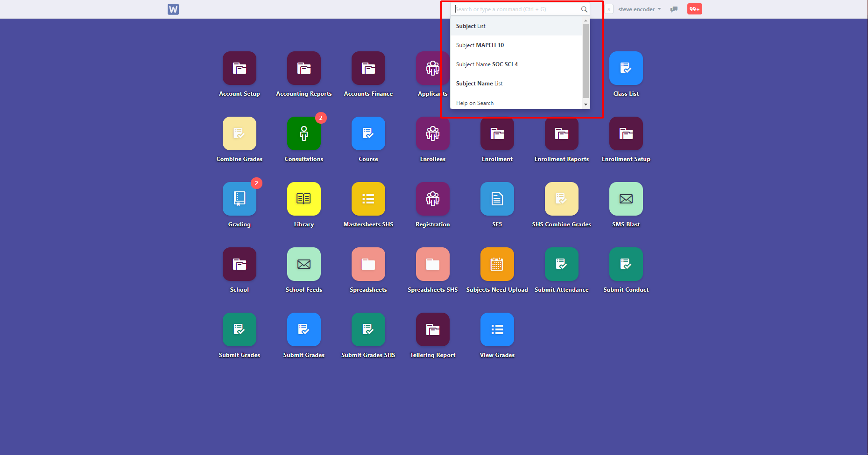Open the Spreadsheets module
The image size is (868, 455).
click(x=368, y=264)
